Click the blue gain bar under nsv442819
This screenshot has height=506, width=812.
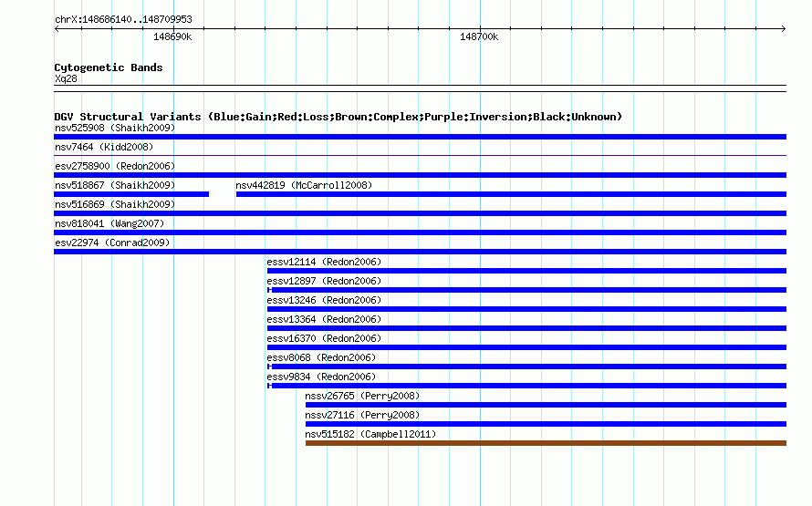pyautogui.click(x=511, y=194)
